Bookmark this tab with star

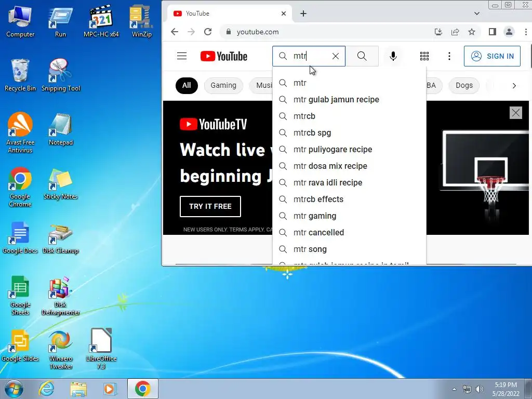[x=472, y=32]
